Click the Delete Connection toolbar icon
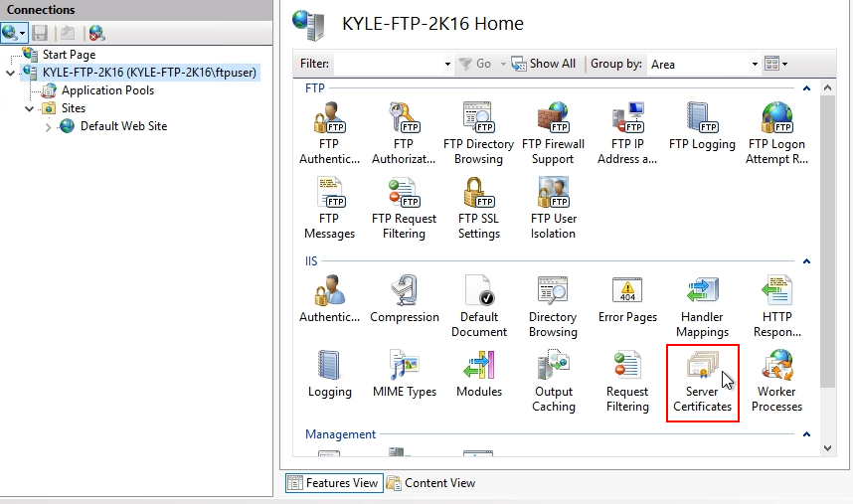853x504 pixels. pyautogui.click(x=96, y=33)
